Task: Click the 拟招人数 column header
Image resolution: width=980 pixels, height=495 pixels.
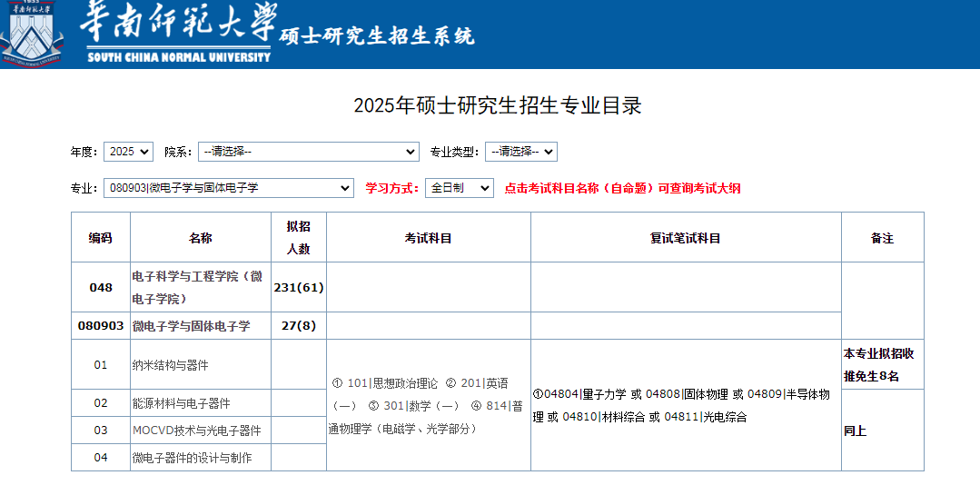Action: pos(299,237)
